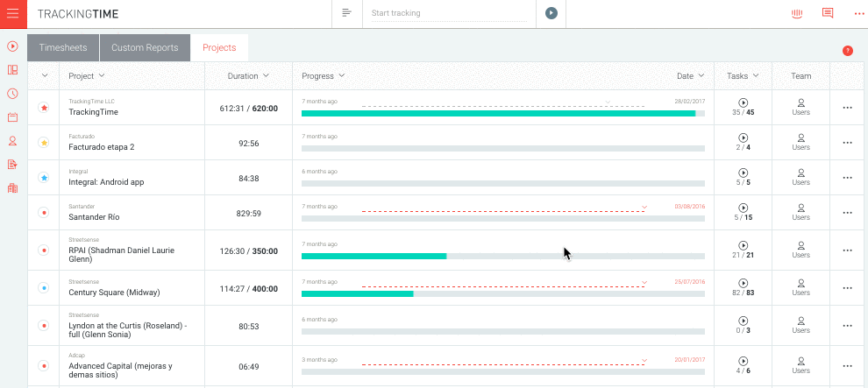Image resolution: width=868 pixels, height=388 pixels.
Task: Focus the Start tracking input field
Action: tap(449, 13)
